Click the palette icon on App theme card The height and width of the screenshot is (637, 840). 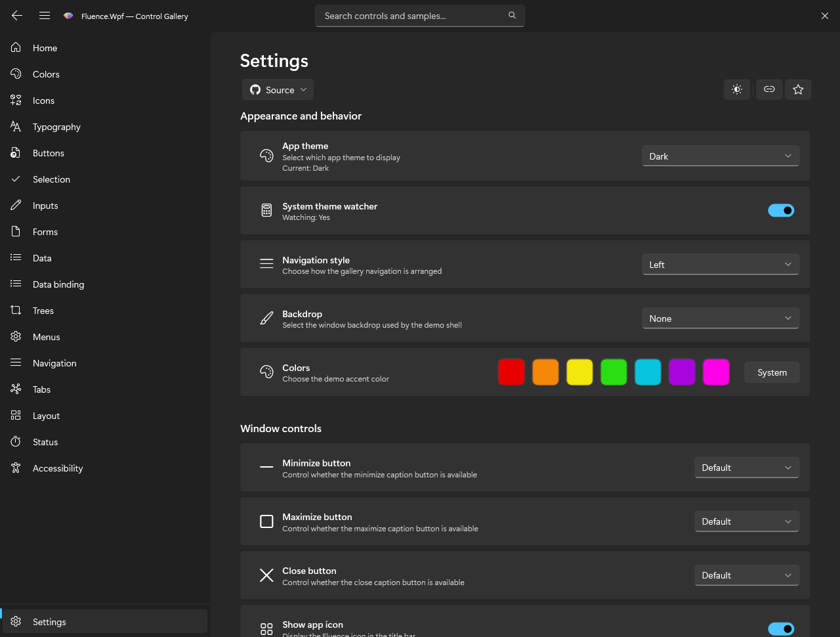click(x=266, y=156)
